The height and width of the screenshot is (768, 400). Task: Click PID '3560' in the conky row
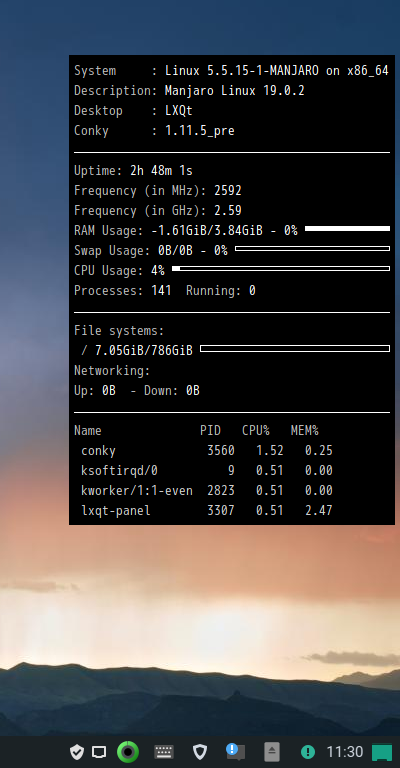pos(221,451)
